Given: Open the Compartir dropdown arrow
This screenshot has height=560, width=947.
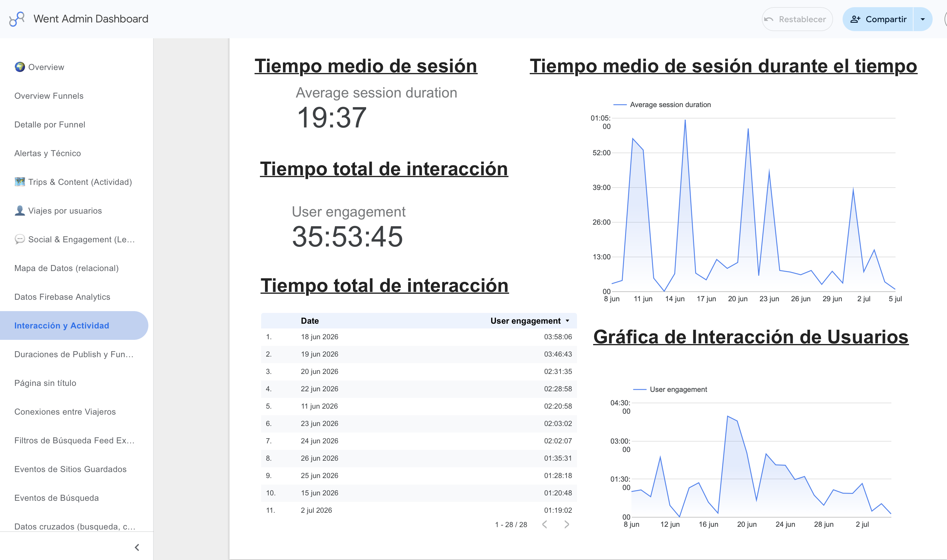Looking at the screenshot, I should click(922, 19).
